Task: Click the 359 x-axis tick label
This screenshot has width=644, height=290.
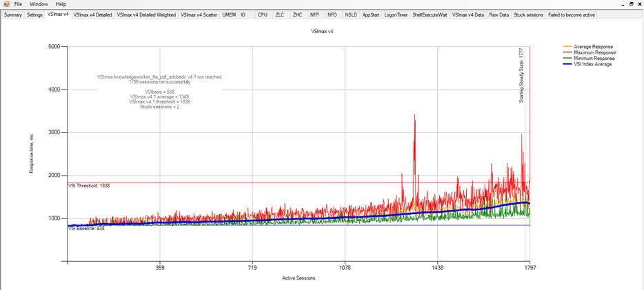Action: 160,268
